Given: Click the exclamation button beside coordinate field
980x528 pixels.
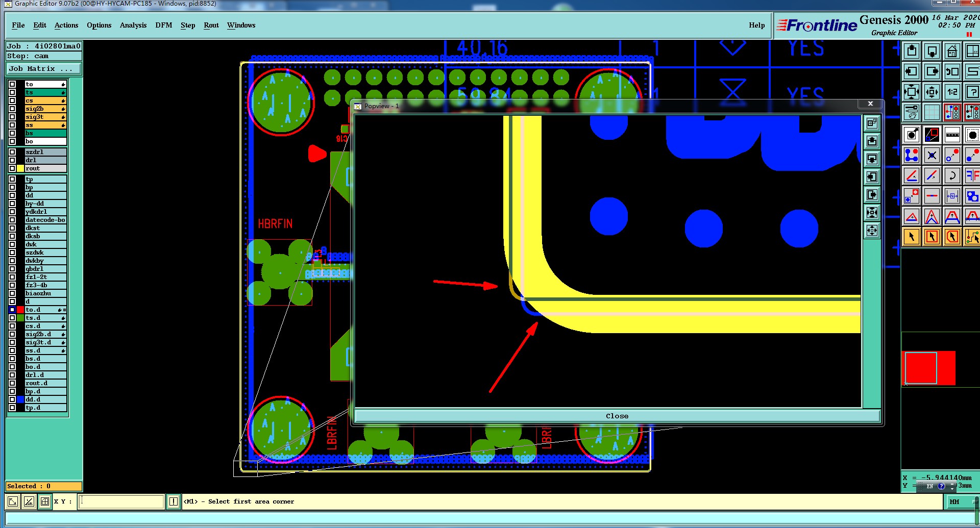Looking at the screenshot, I should tap(174, 501).
